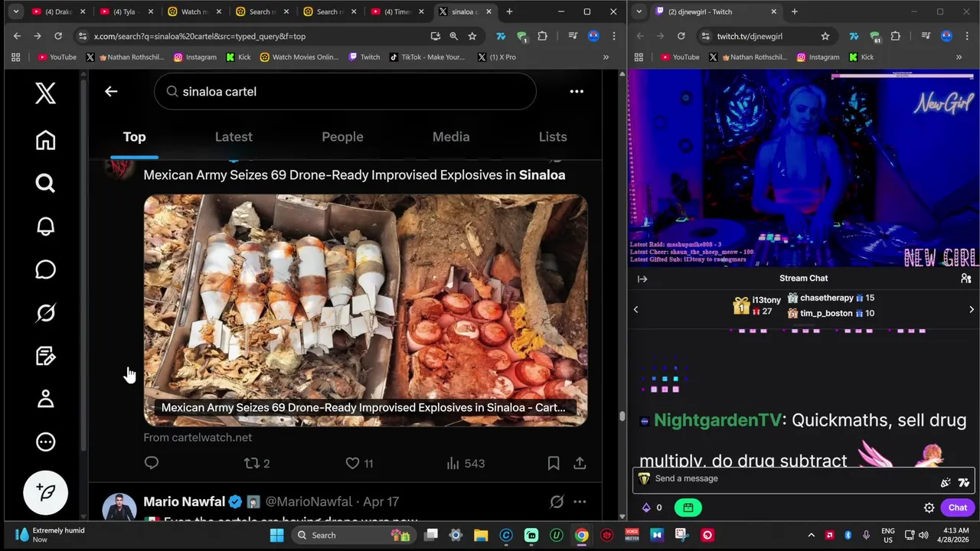View post analytics showing 543 views

[x=465, y=463]
